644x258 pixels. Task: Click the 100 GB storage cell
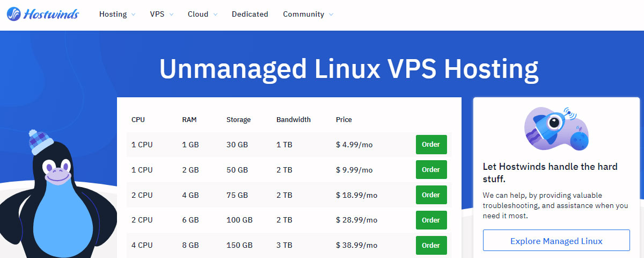239,220
